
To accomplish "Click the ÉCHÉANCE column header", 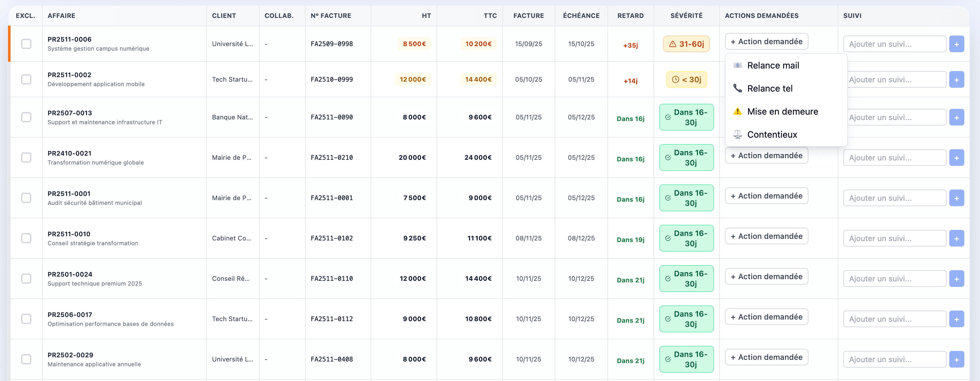I will [581, 16].
